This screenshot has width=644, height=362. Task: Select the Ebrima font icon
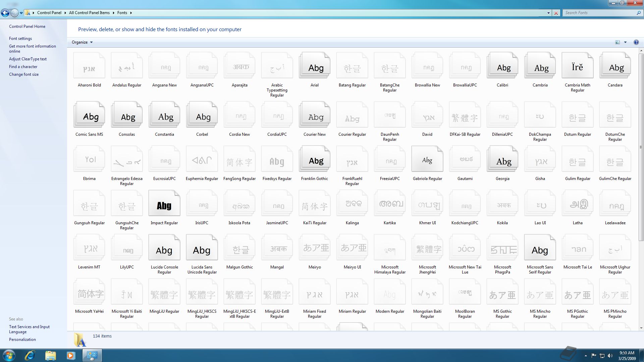point(89,159)
